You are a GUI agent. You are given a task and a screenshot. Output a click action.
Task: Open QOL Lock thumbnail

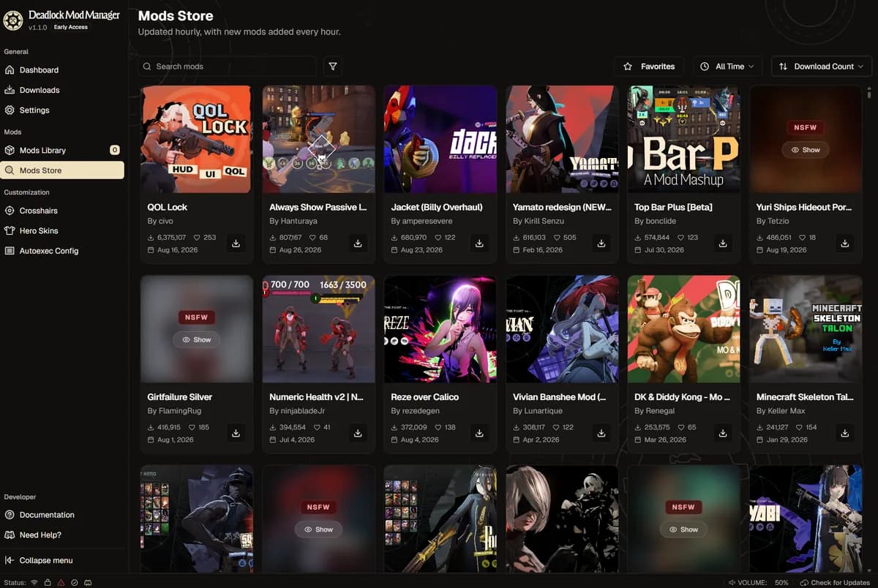197,139
